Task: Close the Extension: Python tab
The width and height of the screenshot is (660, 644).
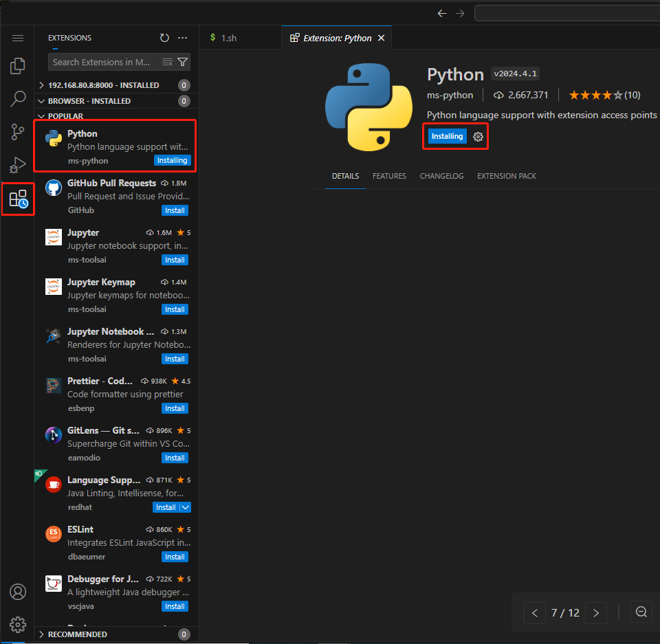Action: pyautogui.click(x=381, y=38)
